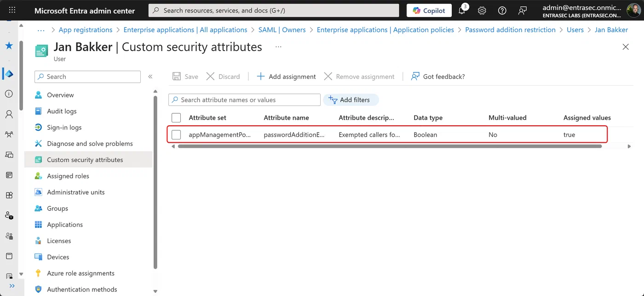
Task: Go to Enterprise applications | All applications breadcrumb
Action: coord(185,30)
